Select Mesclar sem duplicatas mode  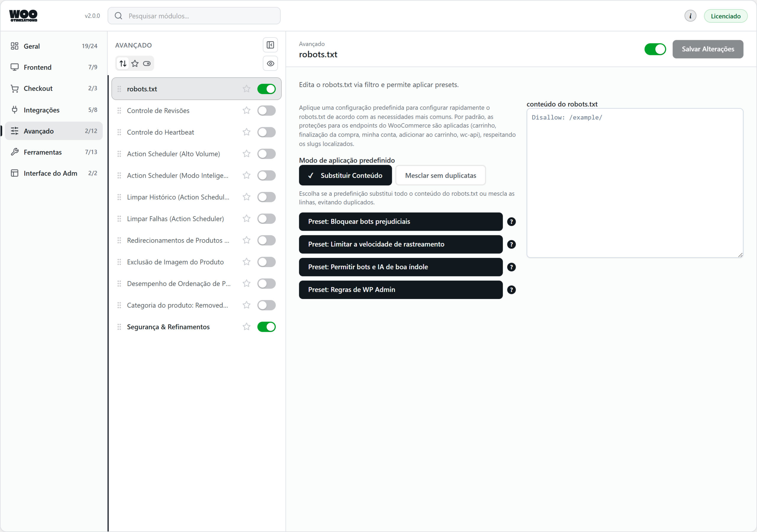point(440,175)
